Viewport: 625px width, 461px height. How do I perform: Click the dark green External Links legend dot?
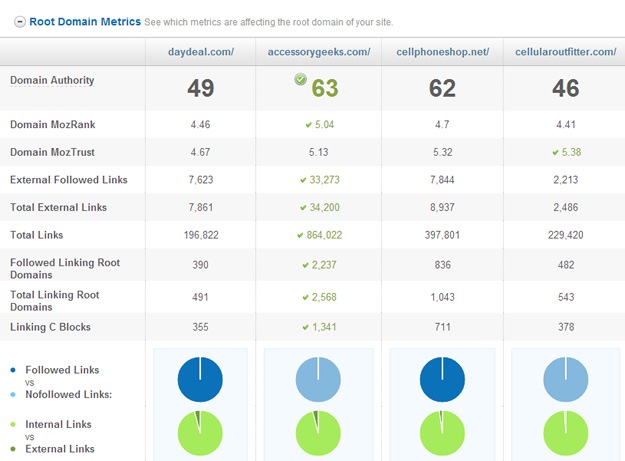[x=13, y=449]
